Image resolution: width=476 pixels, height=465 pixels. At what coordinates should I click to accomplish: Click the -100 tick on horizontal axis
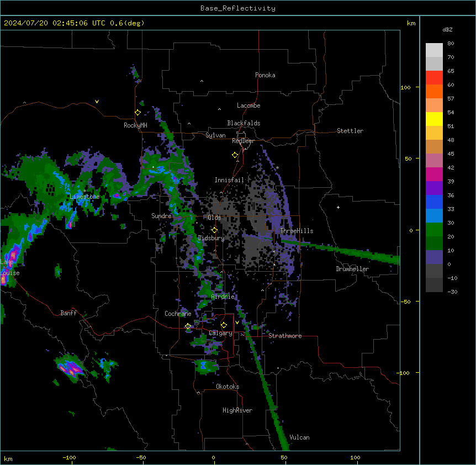pyautogui.click(x=69, y=457)
